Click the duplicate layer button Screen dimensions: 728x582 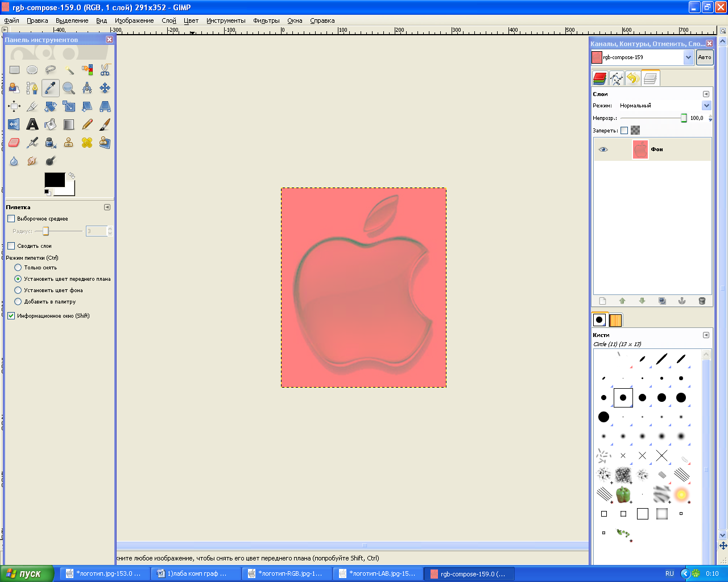(662, 301)
